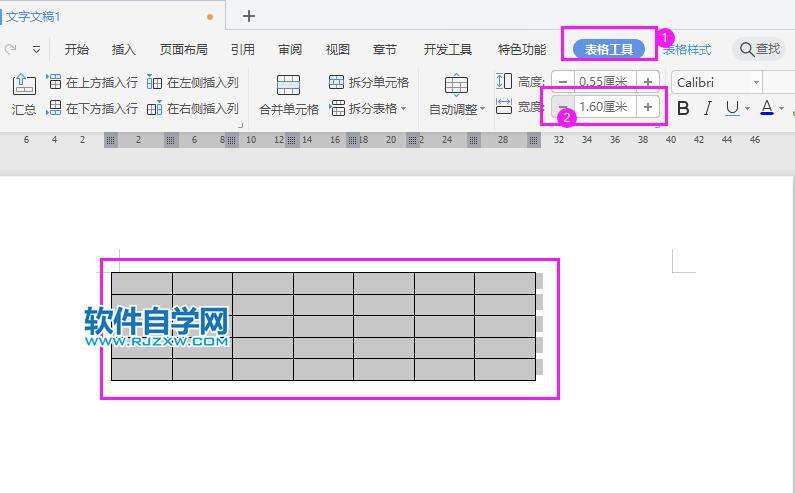
Task: Click the height value field 0.55厘米
Action: tap(604, 81)
